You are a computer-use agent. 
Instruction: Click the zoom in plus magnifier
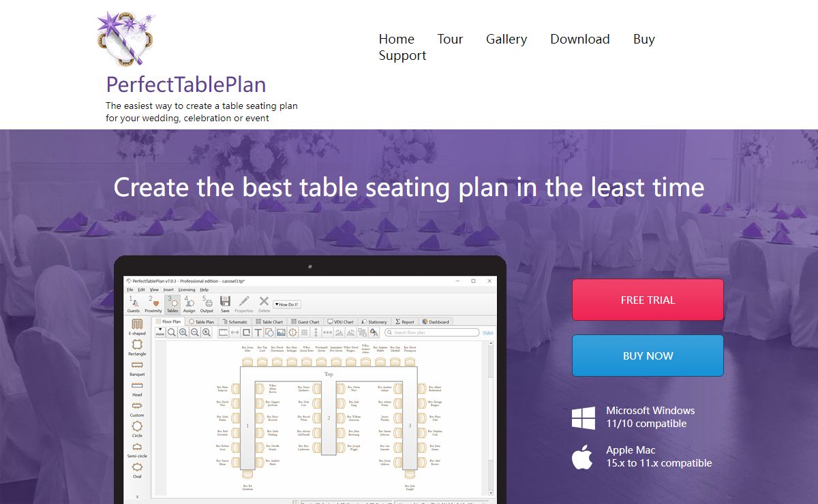[183, 332]
